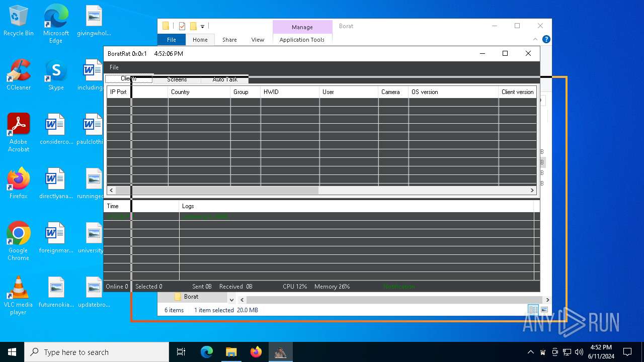Switch to the BoratRat taskbar icon
644x362 pixels.
[x=280, y=352]
